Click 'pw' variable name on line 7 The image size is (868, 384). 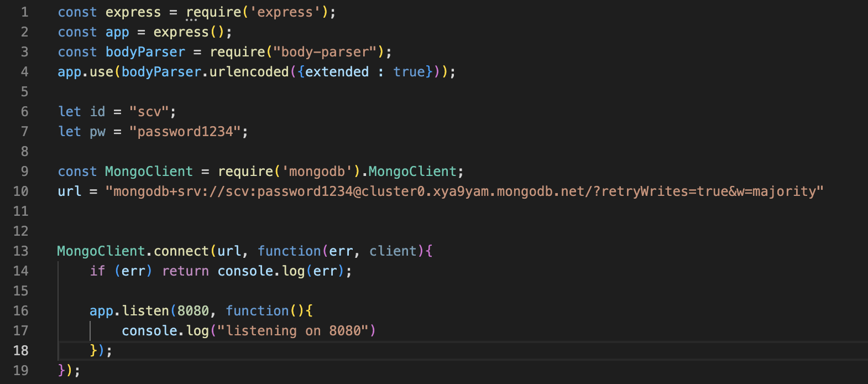click(x=97, y=132)
